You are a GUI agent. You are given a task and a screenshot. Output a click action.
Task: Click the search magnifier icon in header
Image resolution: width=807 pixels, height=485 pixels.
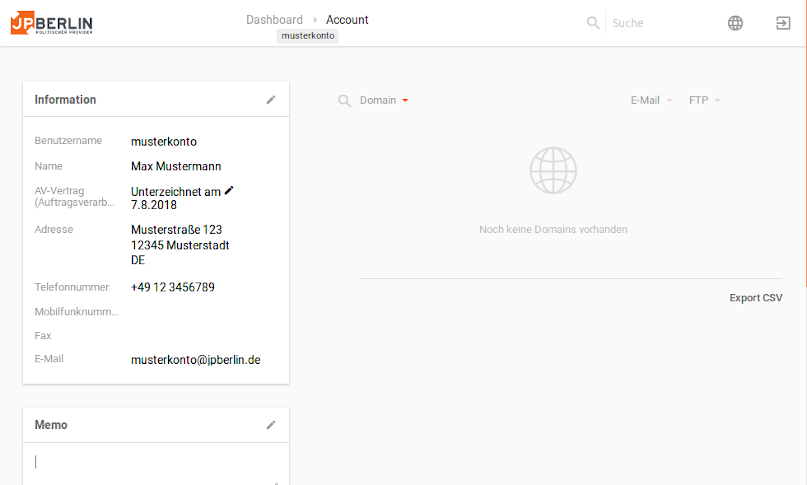[x=593, y=23]
